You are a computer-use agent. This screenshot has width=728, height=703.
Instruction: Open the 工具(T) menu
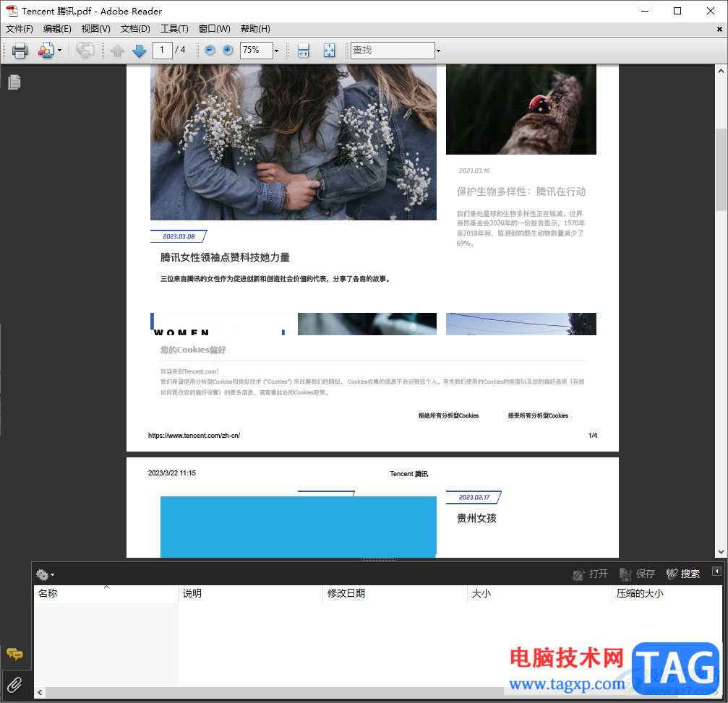pos(174,29)
